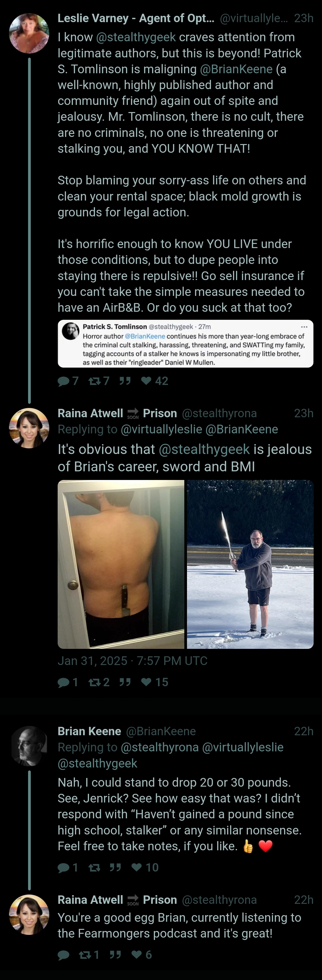Viewport: 322px width, 980px height.
Task: Quote Leslie Varney's post
Action: coord(125,381)
